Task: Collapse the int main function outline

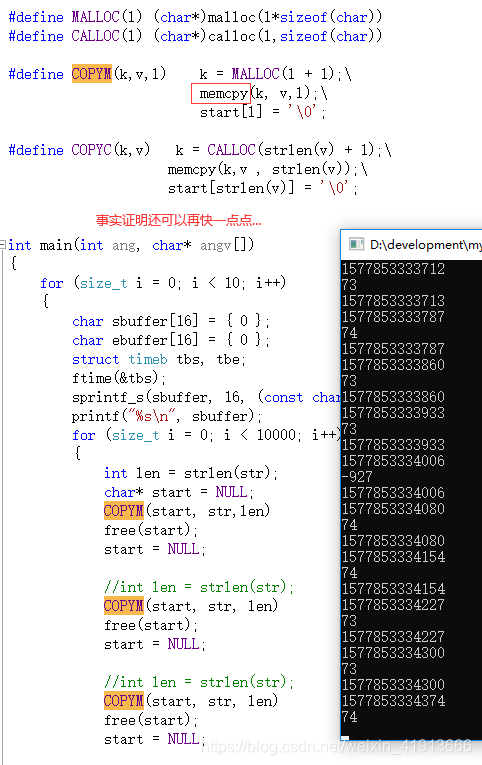Action: point(3,244)
